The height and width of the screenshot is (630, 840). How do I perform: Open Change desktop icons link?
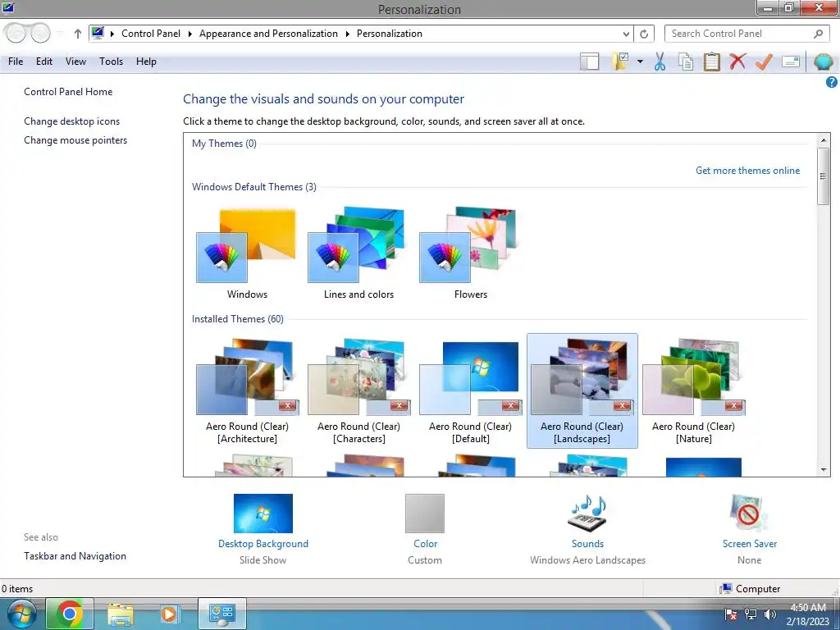click(x=72, y=121)
